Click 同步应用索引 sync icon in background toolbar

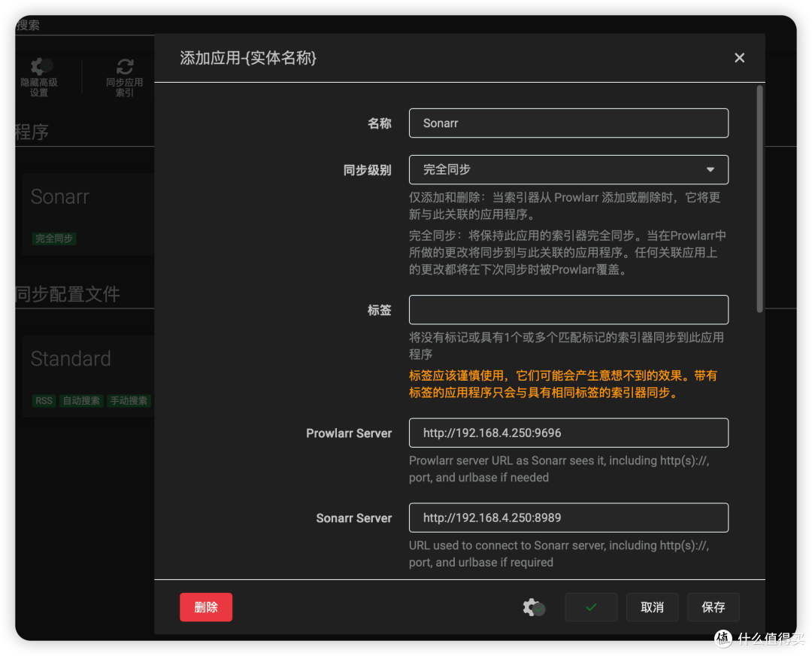click(x=124, y=77)
